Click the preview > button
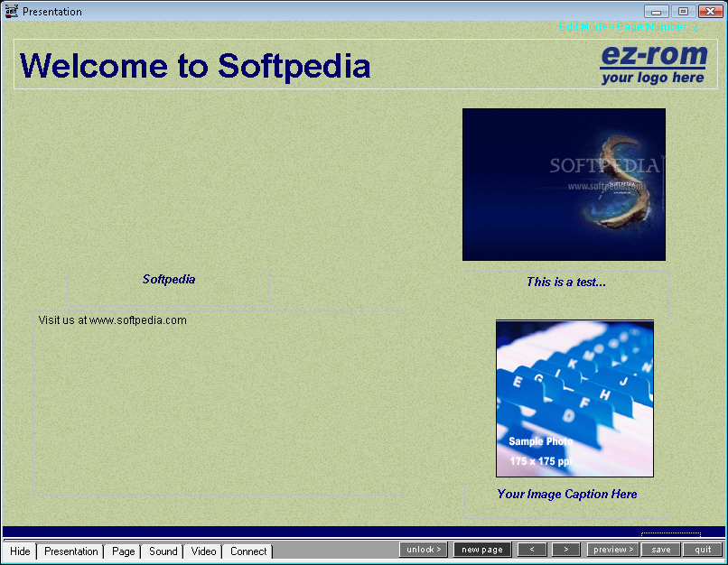 coord(613,550)
